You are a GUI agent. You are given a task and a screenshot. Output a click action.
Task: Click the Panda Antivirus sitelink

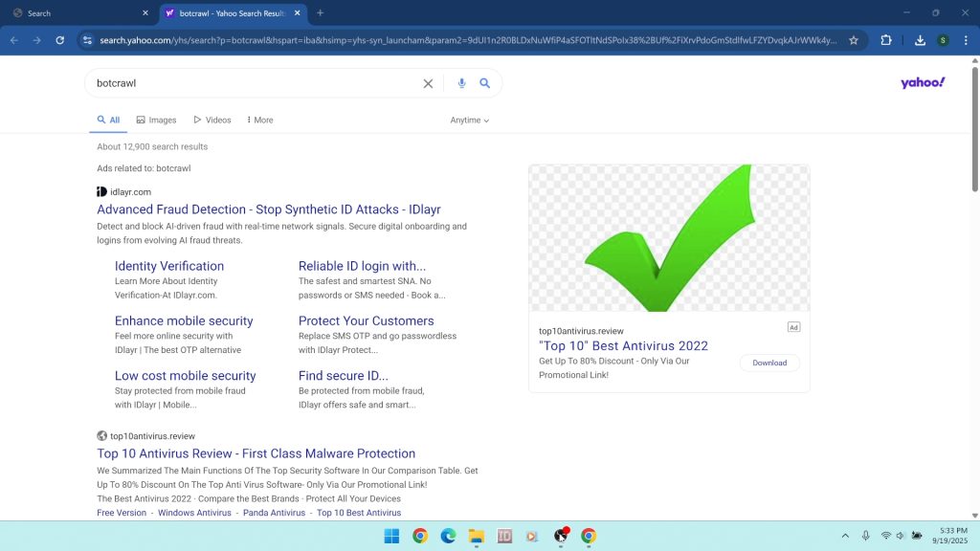click(274, 513)
